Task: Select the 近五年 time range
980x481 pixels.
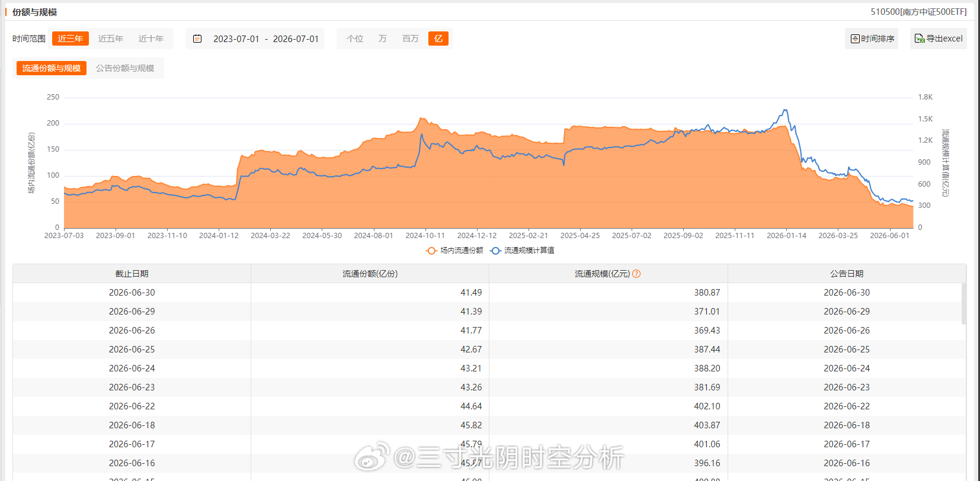Action: (x=111, y=39)
